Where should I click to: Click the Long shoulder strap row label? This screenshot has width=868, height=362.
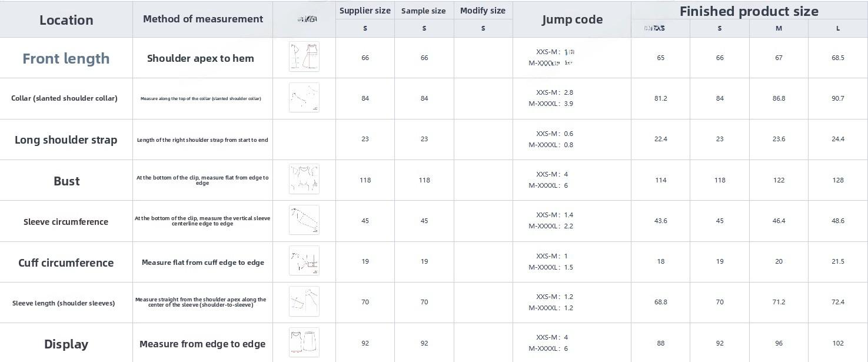click(66, 140)
